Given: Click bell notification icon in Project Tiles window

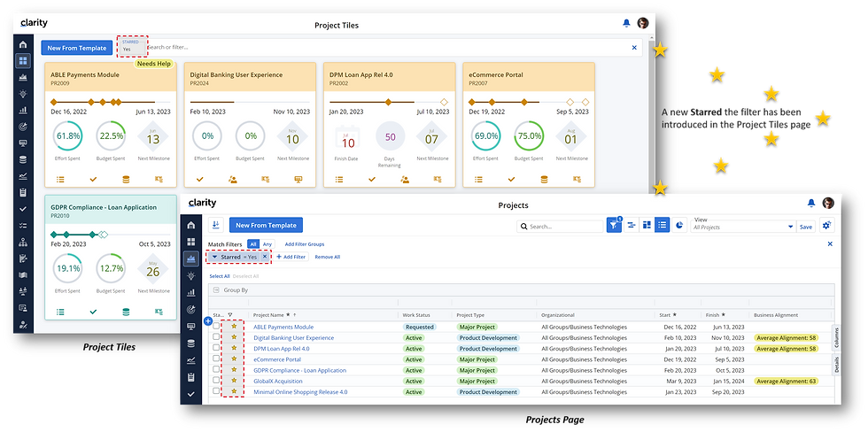Looking at the screenshot, I should [x=626, y=23].
